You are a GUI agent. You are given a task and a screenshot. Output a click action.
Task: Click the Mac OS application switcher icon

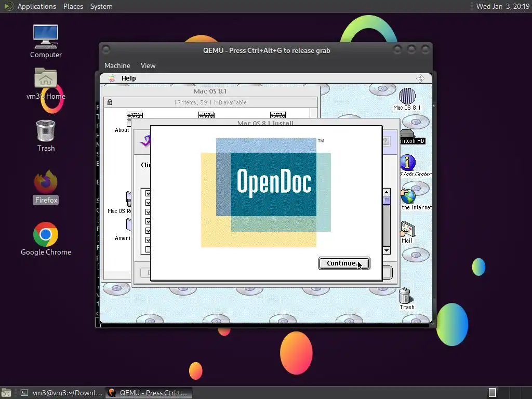tap(420, 78)
